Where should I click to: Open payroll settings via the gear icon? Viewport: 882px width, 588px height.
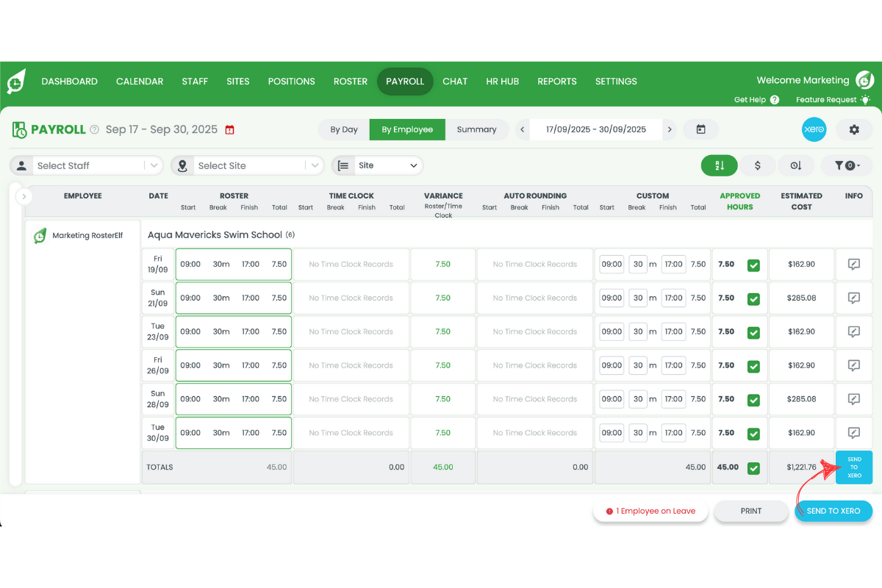pos(854,129)
